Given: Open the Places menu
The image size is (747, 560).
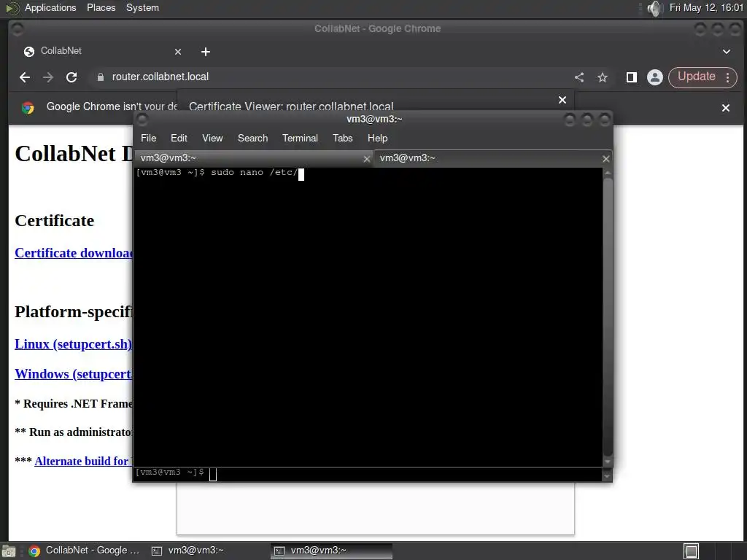Looking at the screenshot, I should pos(101,7).
